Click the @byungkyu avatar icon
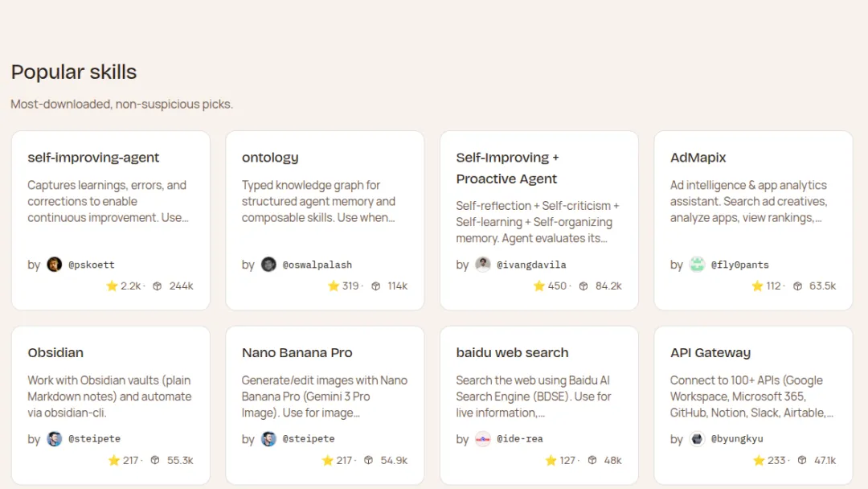The height and width of the screenshot is (489, 868). click(x=697, y=439)
